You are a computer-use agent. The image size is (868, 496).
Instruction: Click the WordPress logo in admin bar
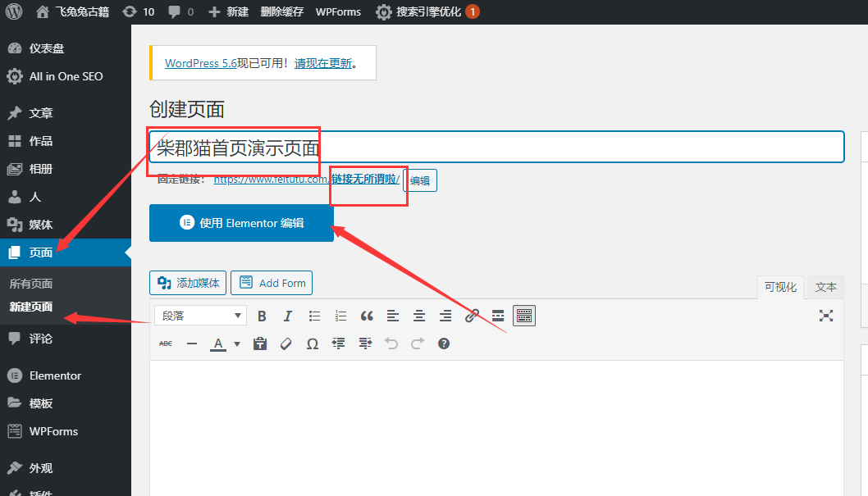14,11
